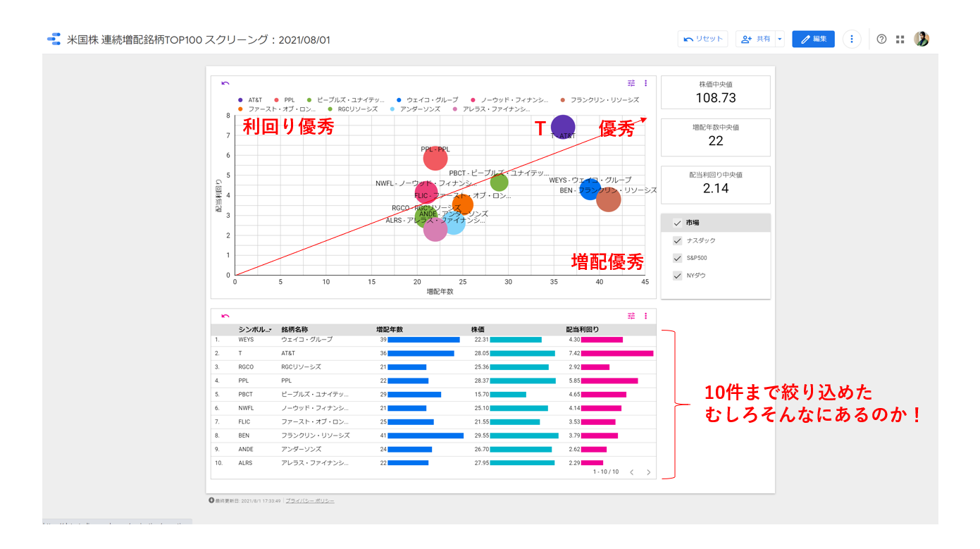Image resolution: width=980 pixels, height=549 pixels.
Task: Click the シンボル column sort arrow
Action: [270, 330]
